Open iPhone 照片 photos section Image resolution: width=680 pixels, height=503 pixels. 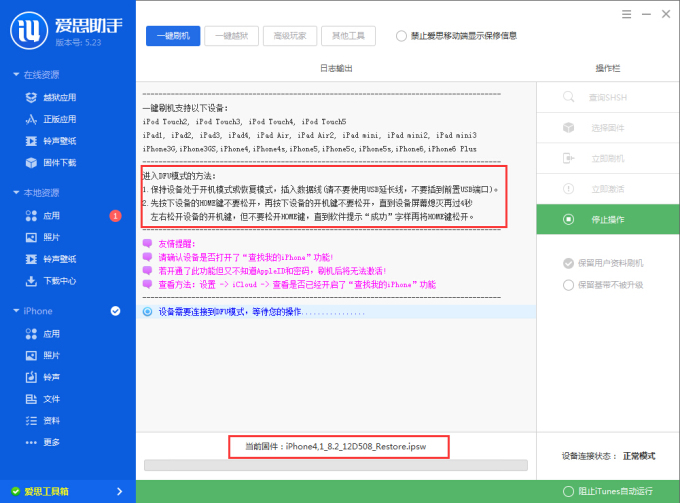tap(50, 355)
